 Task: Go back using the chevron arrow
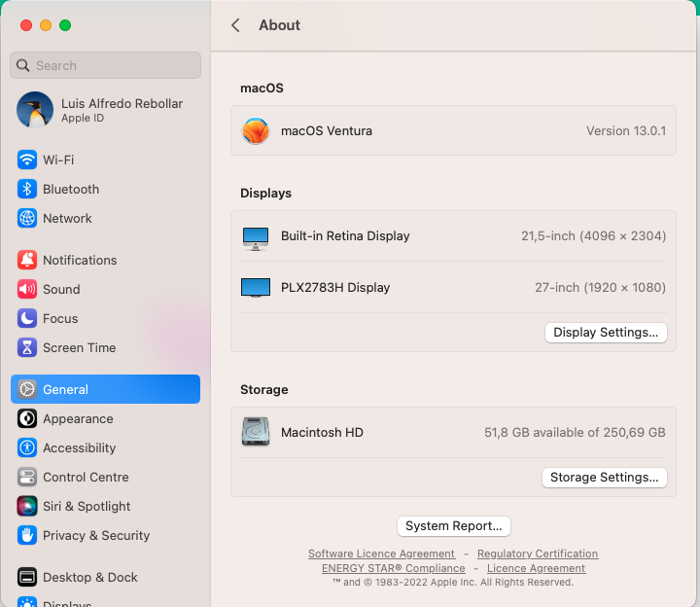235,25
